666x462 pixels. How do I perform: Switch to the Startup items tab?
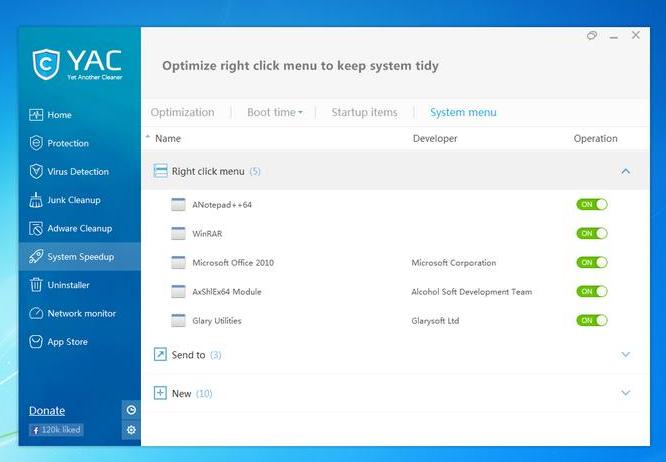coord(364,112)
